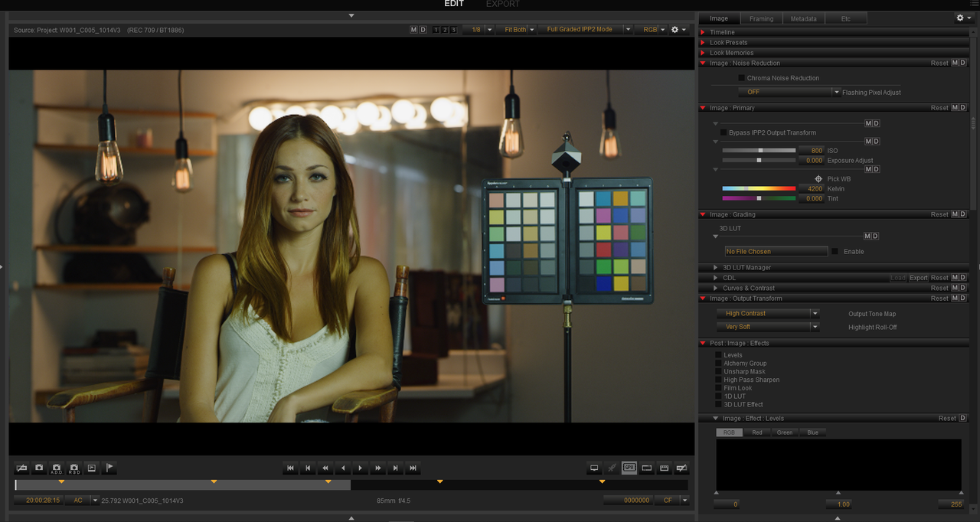Check Bypass IPP2 Output Transform
This screenshot has height=522, width=980.
point(724,132)
